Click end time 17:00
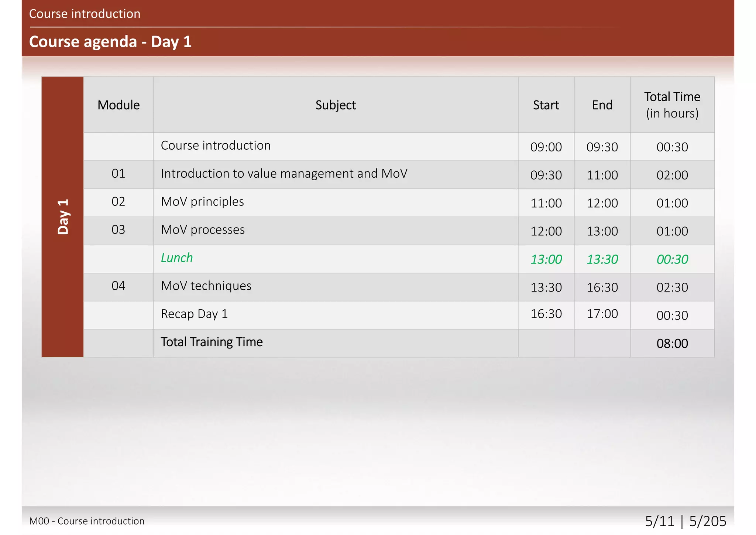The width and height of the screenshot is (756, 535). 602,314
